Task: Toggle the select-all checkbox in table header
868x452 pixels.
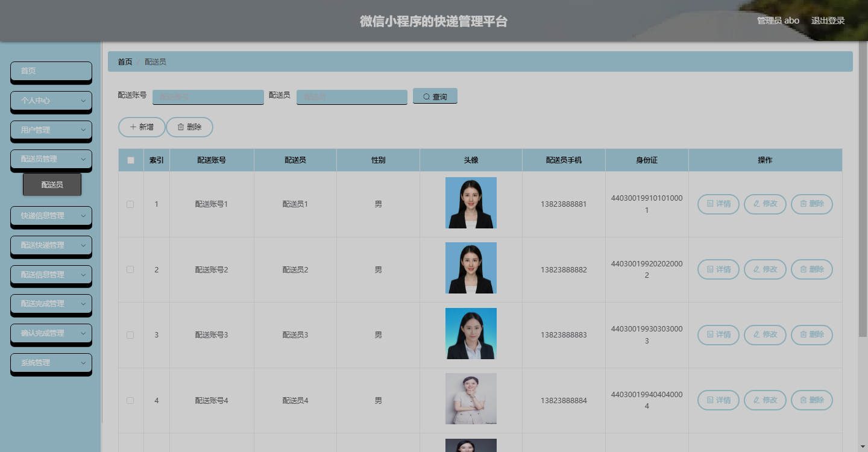Action: click(131, 160)
